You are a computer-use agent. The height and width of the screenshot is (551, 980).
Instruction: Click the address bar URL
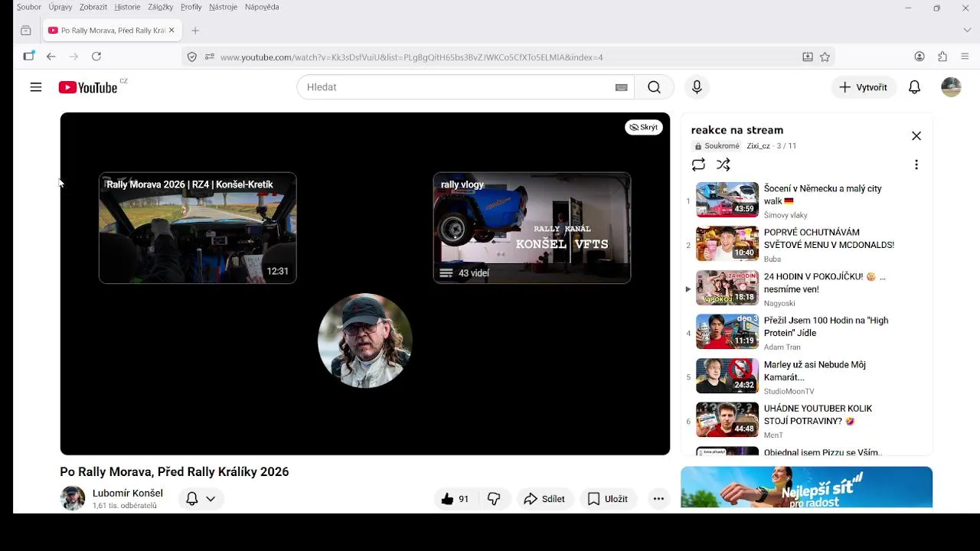pyautogui.click(x=412, y=57)
